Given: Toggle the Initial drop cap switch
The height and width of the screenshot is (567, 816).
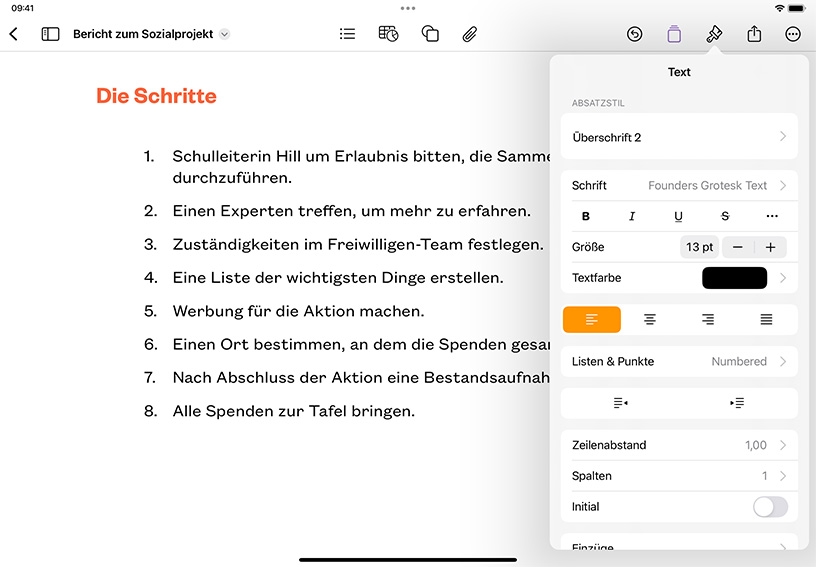Looking at the screenshot, I should [x=770, y=507].
